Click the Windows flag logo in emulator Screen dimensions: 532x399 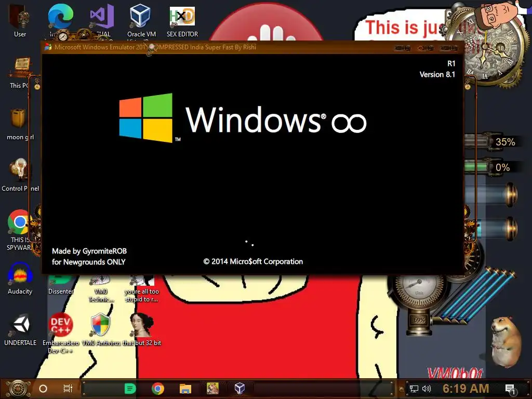[x=146, y=118]
